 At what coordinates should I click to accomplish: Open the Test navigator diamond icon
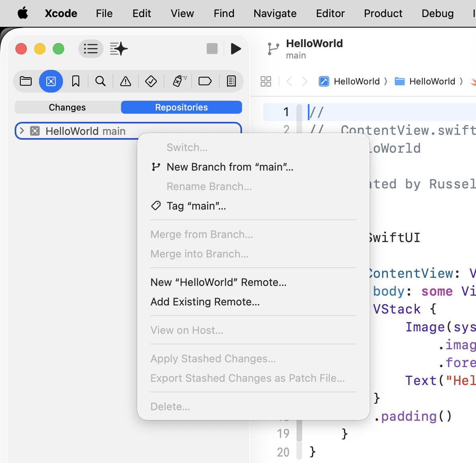(x=151, y=81)
